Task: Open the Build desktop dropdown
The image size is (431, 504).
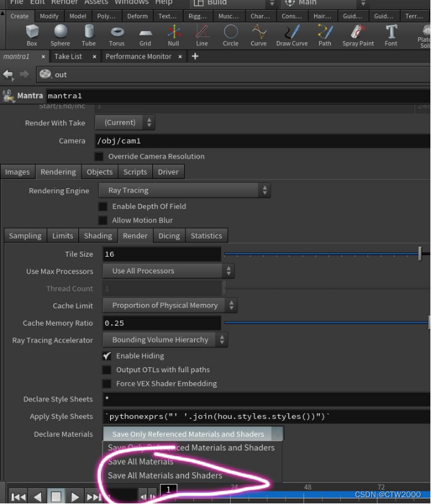Action: click(x=234, y=3)
